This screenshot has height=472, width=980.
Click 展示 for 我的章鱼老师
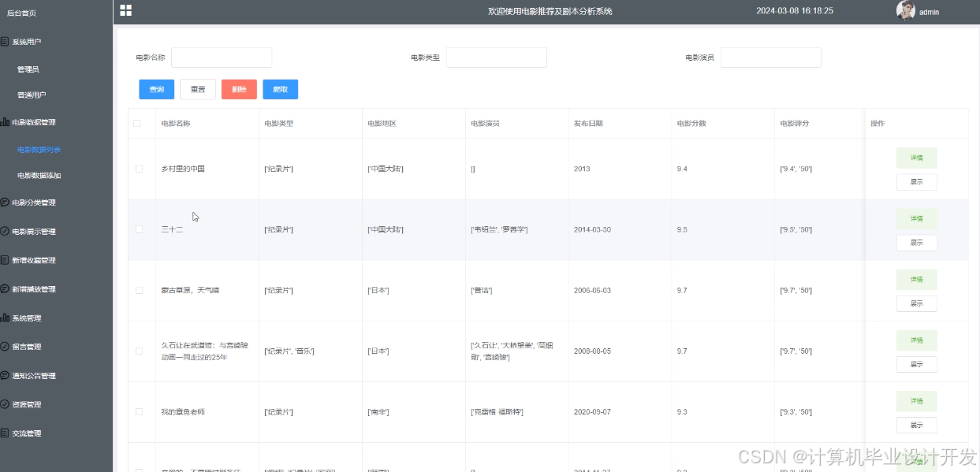[916, 425]
